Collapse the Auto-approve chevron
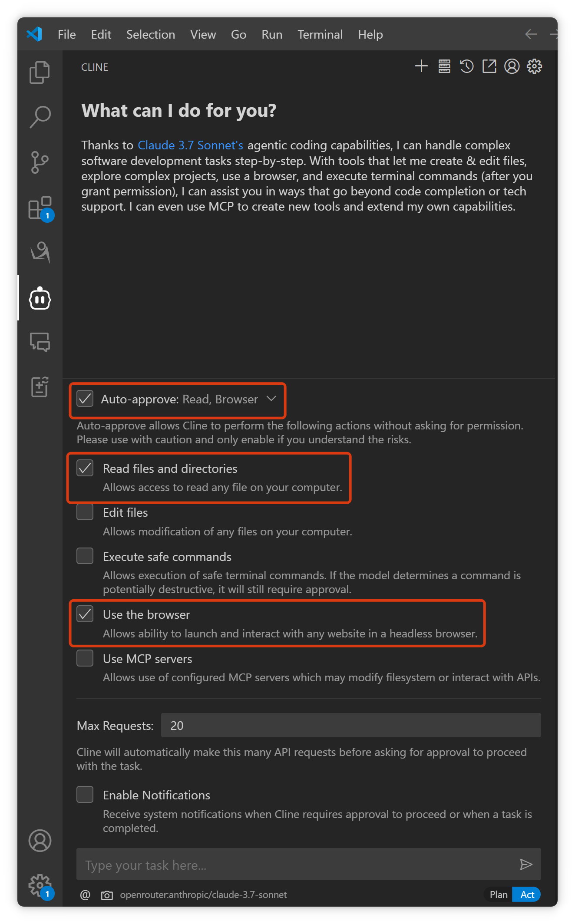This screenshot has height=924, width=575. pyautogui.click(x=271, y=399)
